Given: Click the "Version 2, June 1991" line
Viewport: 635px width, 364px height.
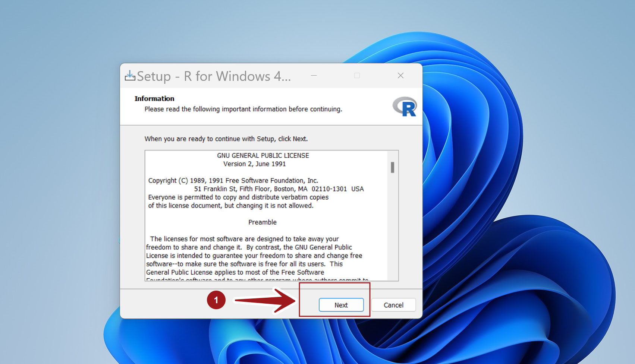Looking at the screenshot, I should click(254, 164).
